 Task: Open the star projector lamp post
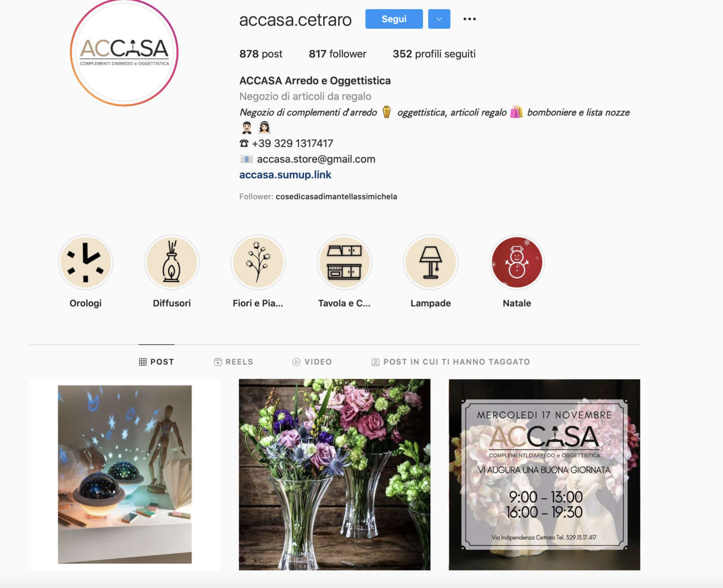pos(124,474)
